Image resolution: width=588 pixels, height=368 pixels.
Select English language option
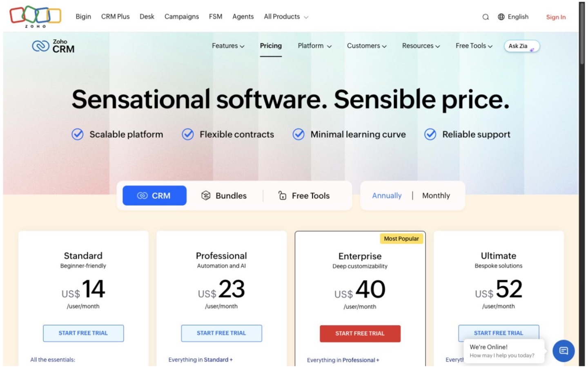coord(518,17)
